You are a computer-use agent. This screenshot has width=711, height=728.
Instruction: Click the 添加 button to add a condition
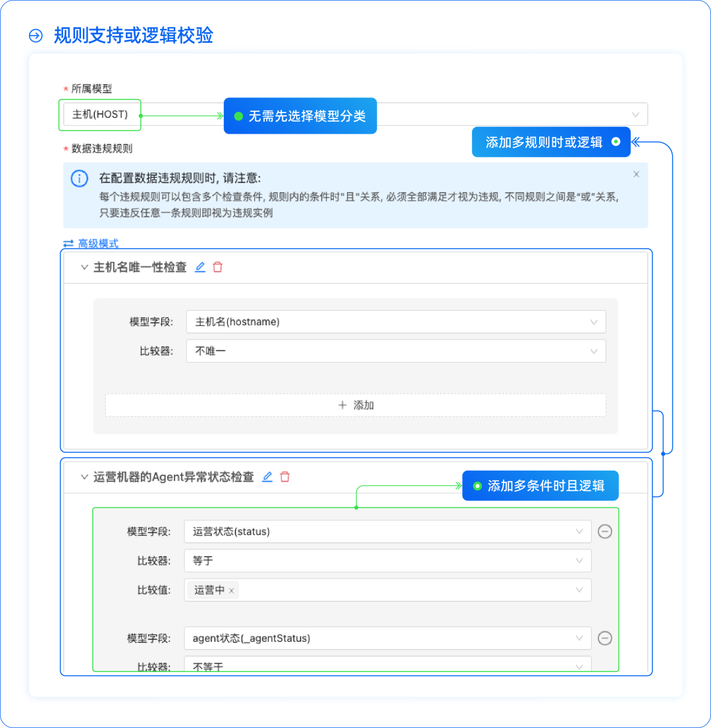(355, 405)
